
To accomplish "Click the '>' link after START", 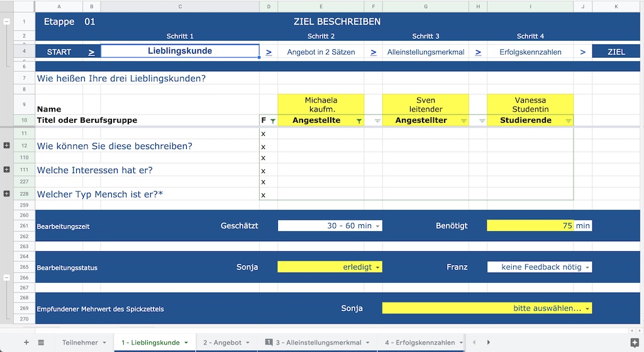I will pyautogui.click(x=92, y=52).
